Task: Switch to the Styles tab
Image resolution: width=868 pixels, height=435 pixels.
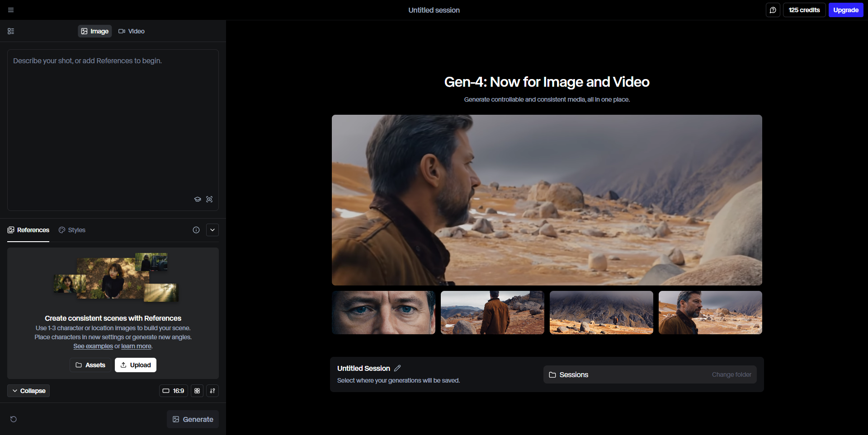Action: click(72, 230)
